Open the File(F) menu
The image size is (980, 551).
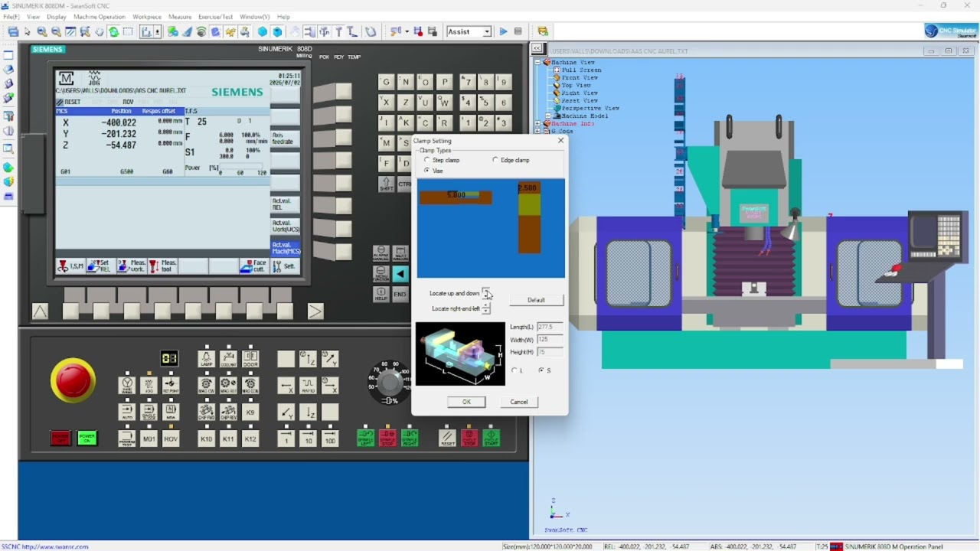pyautogui.click(x=11, y=16)
